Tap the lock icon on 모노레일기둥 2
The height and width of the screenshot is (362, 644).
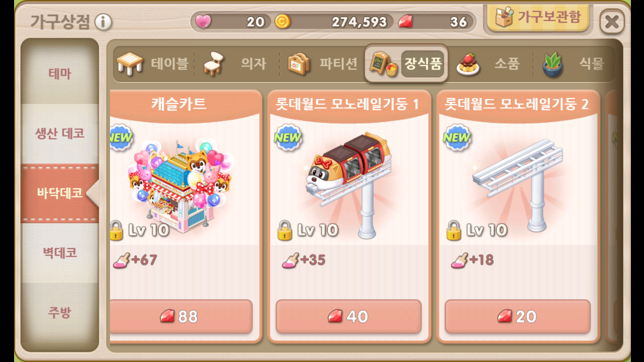pos(453,231)
